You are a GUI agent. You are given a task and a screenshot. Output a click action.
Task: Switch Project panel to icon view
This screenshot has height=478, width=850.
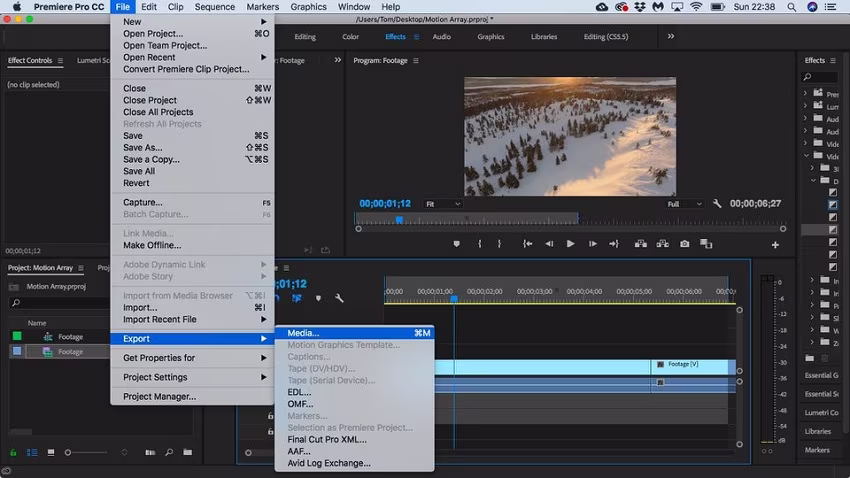pos(49,453)
